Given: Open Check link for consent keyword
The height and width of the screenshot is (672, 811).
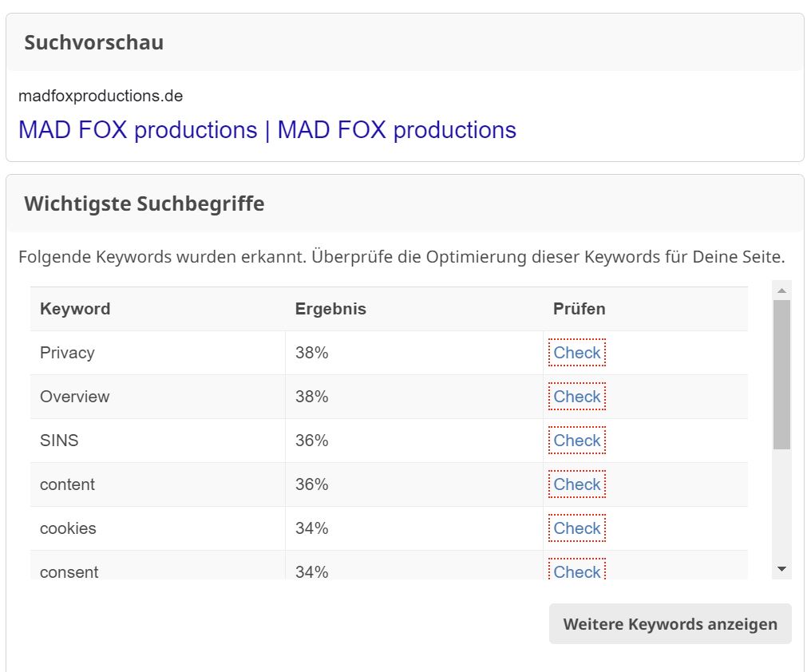Looking at the screenshot, I should click(576, 570).
